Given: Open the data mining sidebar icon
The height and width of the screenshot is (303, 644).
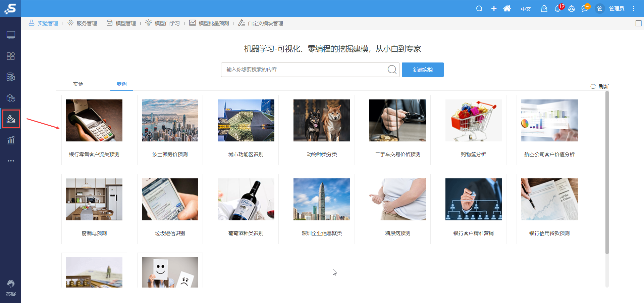Looking at the screenshot, I should (x=11, y=119).
